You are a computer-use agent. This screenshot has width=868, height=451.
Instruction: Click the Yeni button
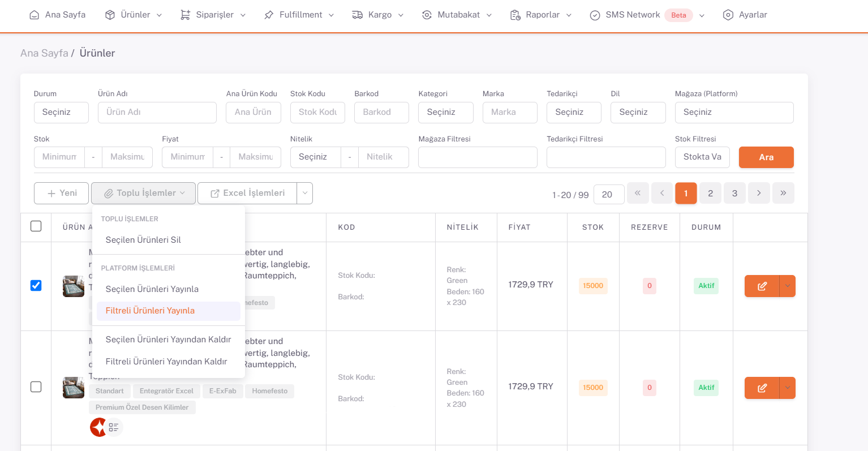[61, 193]
